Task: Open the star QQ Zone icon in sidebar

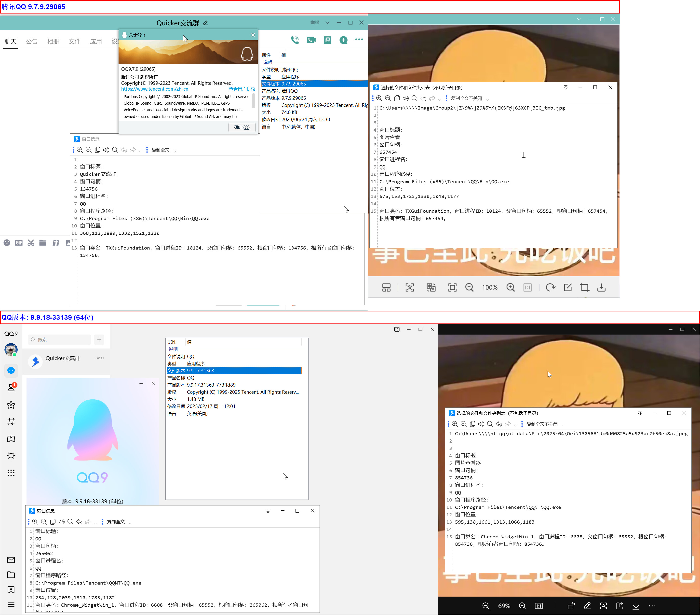Action: pyautogui.click(x=11, y=405)
